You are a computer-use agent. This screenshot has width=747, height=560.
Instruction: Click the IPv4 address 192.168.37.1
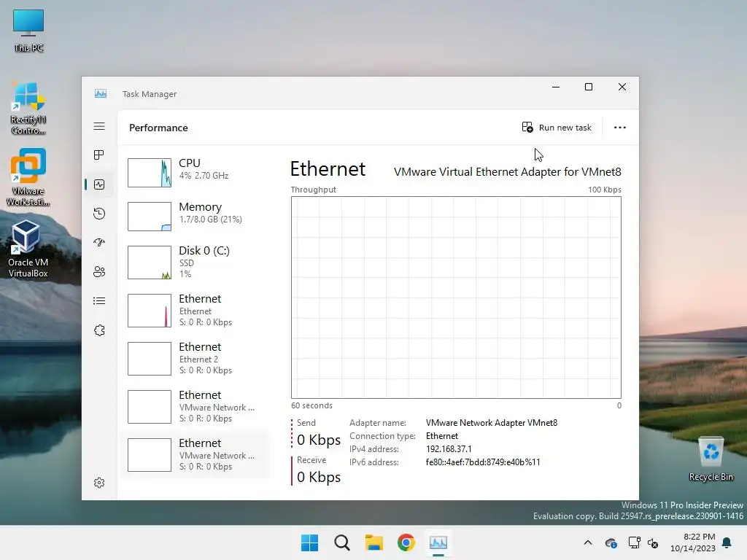449,449
